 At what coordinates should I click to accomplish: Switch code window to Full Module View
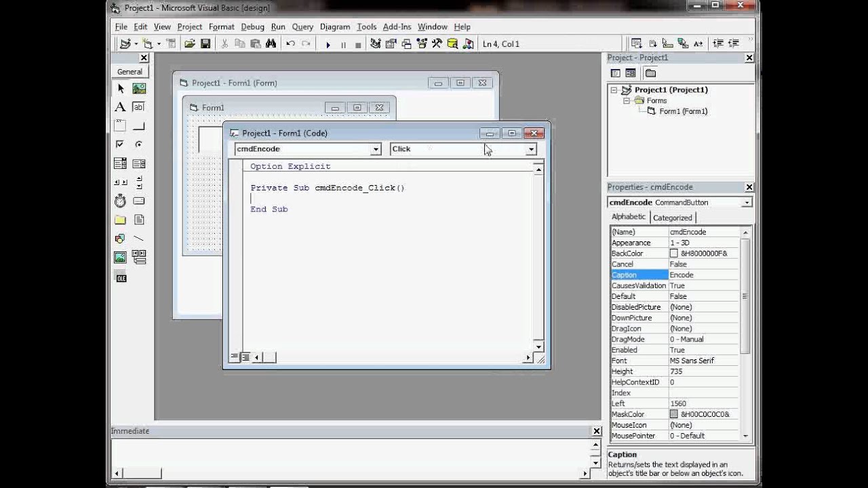pyautogui.click(x=245, y=357)
